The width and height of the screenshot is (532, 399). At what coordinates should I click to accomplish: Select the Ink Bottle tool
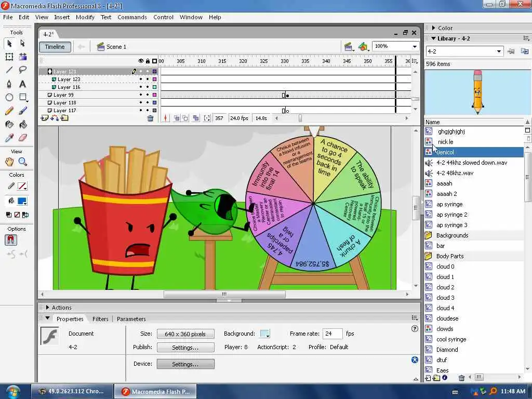(x=9, y=125)
